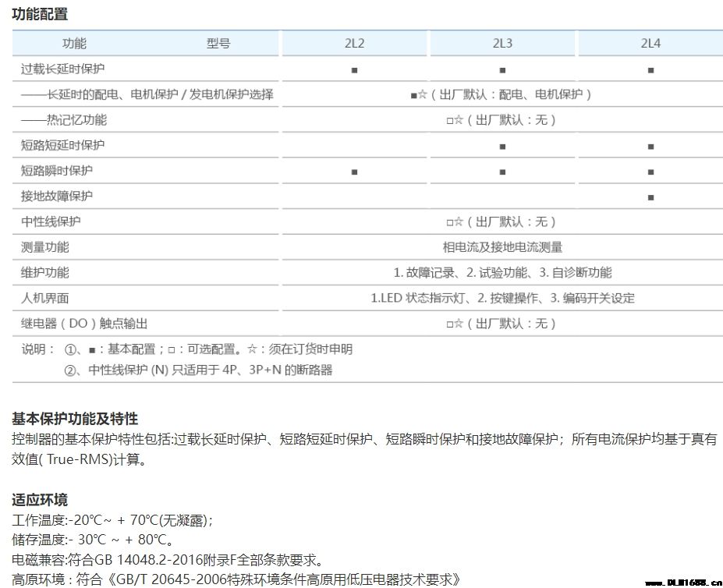Click the '基本保护功能及特性' heading
The image size is (723, 588).
pyautogui.click(x=75, y=418)
